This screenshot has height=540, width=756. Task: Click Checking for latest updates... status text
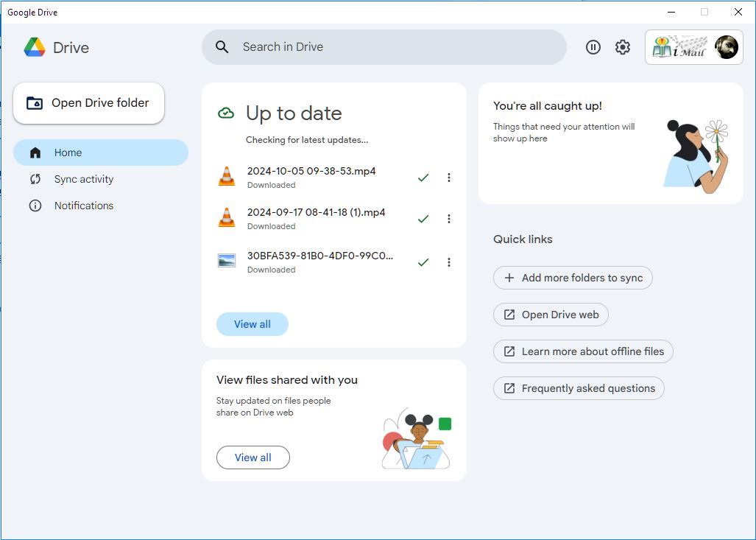[307, 140]
